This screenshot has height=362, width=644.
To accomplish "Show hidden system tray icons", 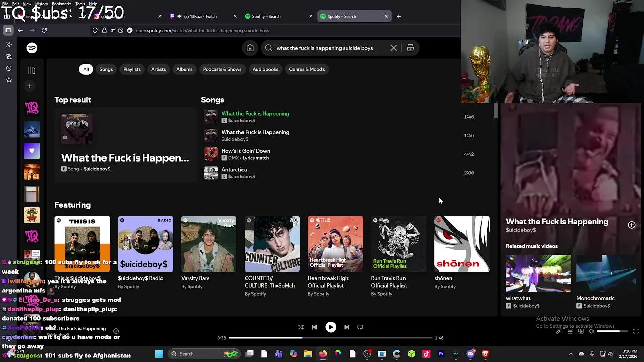I will coord(570,354).
